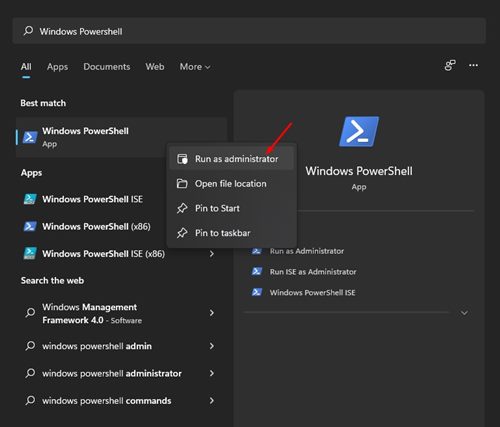This screenshot has width=500, height=427.
Task: Expand arrow for Windows PowerShell ISE (x86)
Action: coord(212,254)
